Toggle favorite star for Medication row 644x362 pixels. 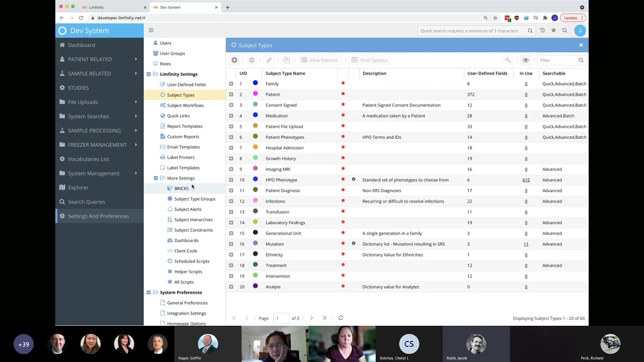[343, 115]
